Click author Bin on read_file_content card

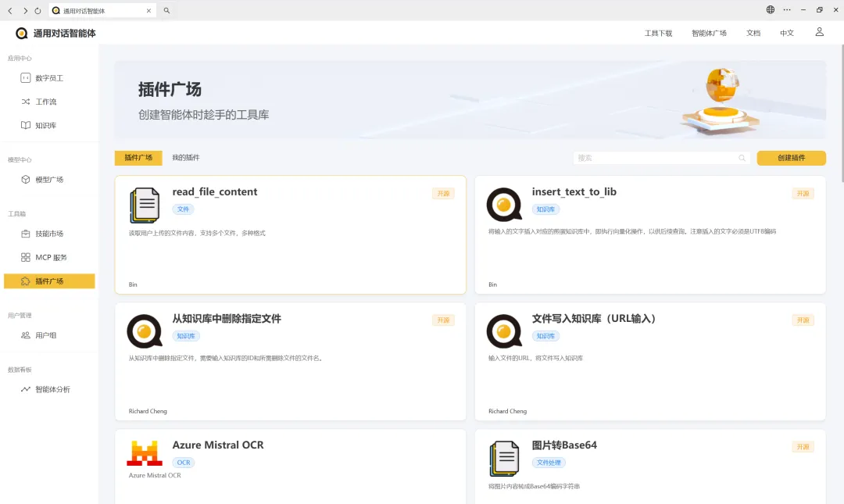(133, 284)
